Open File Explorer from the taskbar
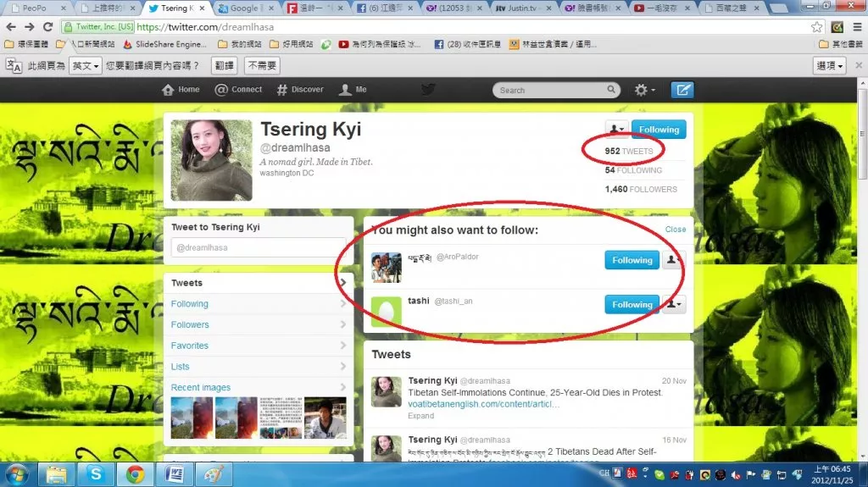Screen dimensions: 868x487 (56, 475)
